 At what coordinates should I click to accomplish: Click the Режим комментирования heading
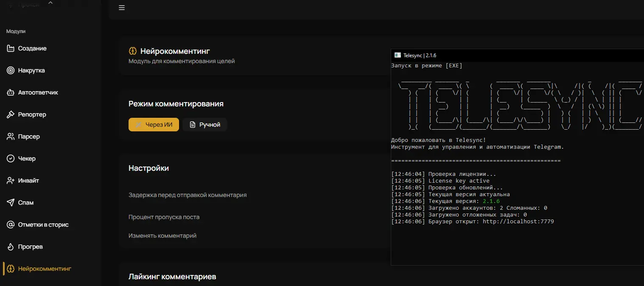[176, 104]
